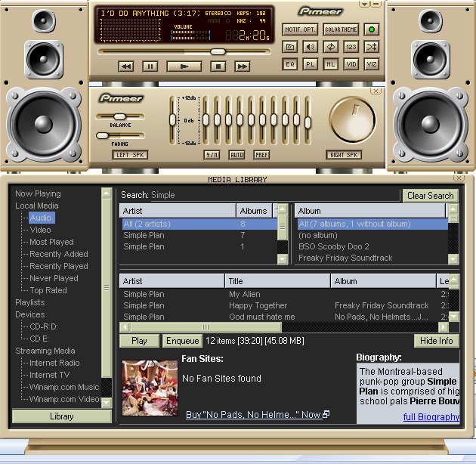Viewport: 476px width, 464px height.
Task: Click the Hide Info button
Action: tap(436, 341)
